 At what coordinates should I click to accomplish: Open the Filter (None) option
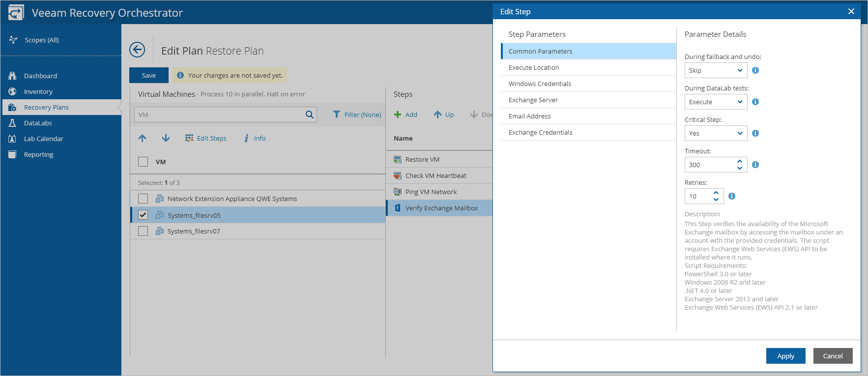point(357,115)
